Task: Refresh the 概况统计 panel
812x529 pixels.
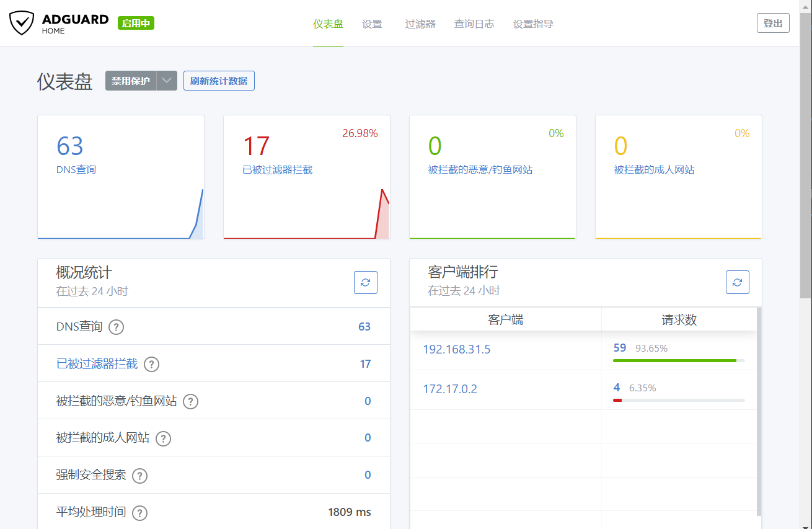Action: tap(366, 282)
